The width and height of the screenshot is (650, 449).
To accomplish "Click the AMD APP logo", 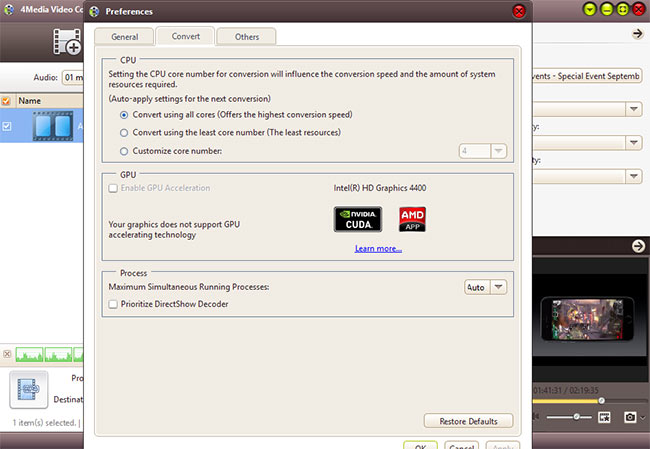I will (x=413, y=219).
